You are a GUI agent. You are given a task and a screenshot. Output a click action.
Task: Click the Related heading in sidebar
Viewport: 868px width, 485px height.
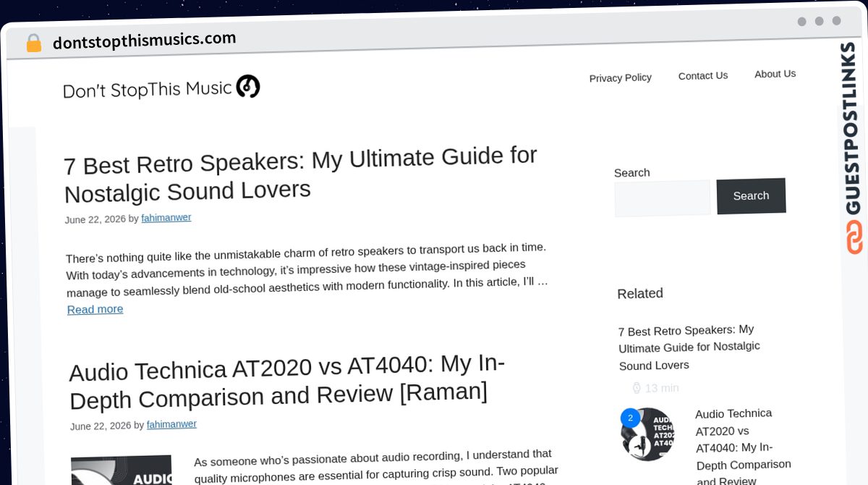[640, 293]
